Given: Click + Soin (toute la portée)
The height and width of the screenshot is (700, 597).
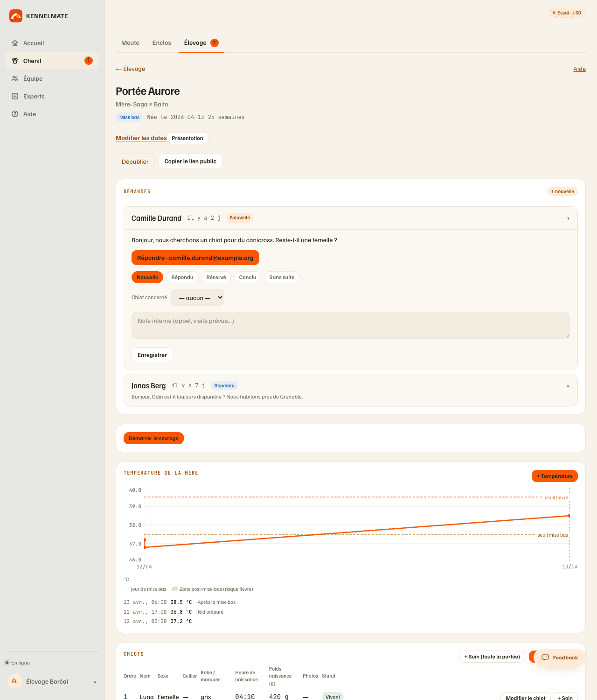Looking at the screenshot, I should pos(492,657).
